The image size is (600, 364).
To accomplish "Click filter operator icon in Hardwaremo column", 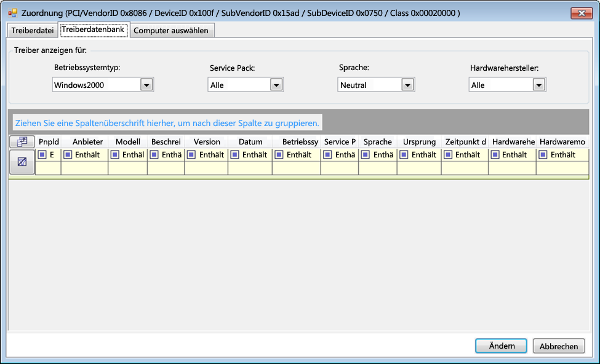I will point(543,155).
